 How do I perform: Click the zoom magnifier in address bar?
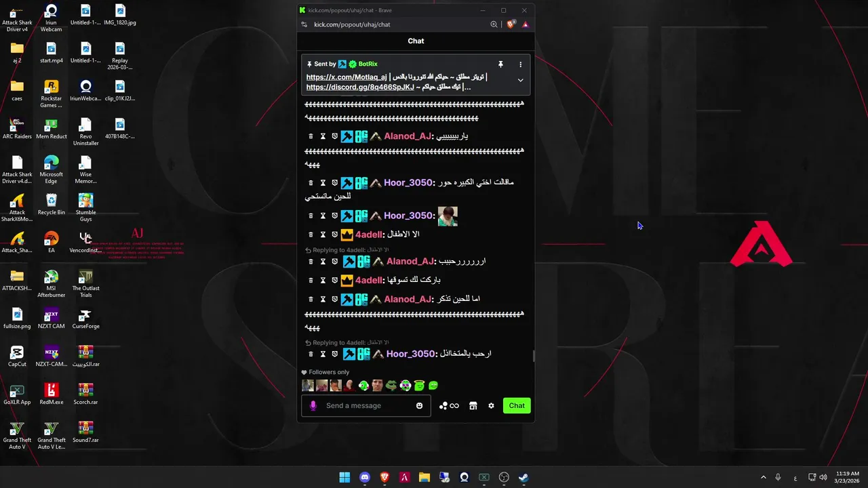[x=494, y=24]
